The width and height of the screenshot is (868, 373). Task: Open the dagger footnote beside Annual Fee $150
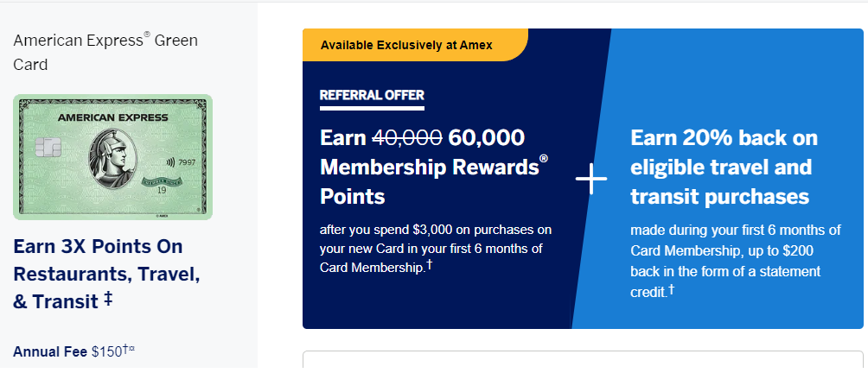124,349
